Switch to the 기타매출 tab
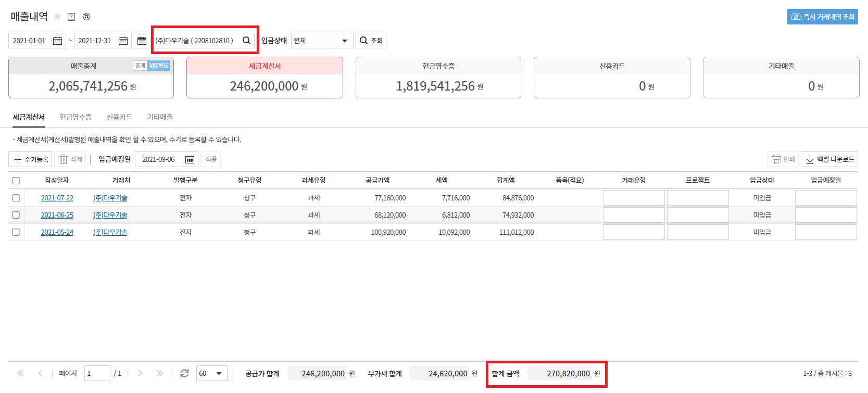The image size is (868, 393). (160, 117)
